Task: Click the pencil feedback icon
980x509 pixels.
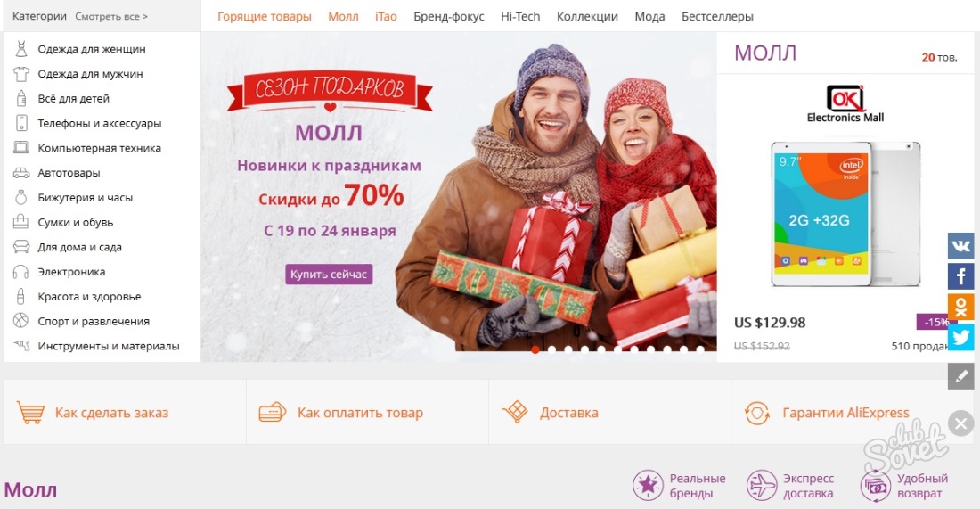Action: 960,376
